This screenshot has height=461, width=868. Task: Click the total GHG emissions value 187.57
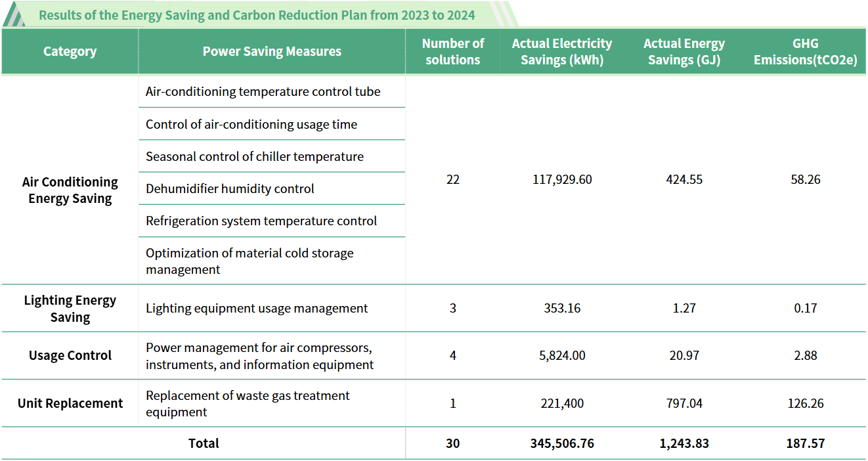pyautogui.click(x=805, y=443)
